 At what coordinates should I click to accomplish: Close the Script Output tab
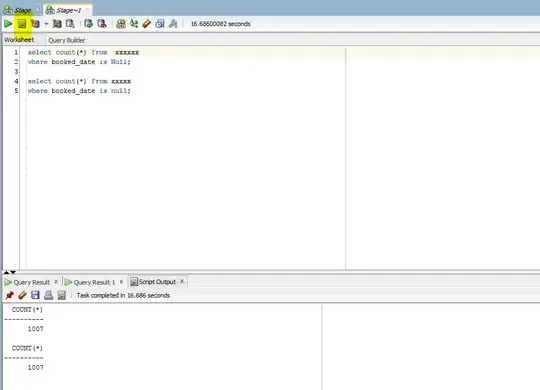point(182,281)
